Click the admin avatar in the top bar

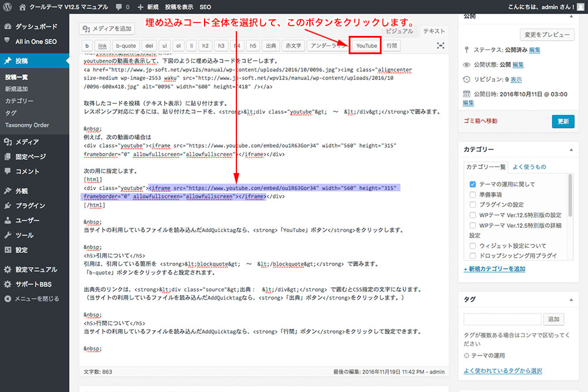point(582,6)
